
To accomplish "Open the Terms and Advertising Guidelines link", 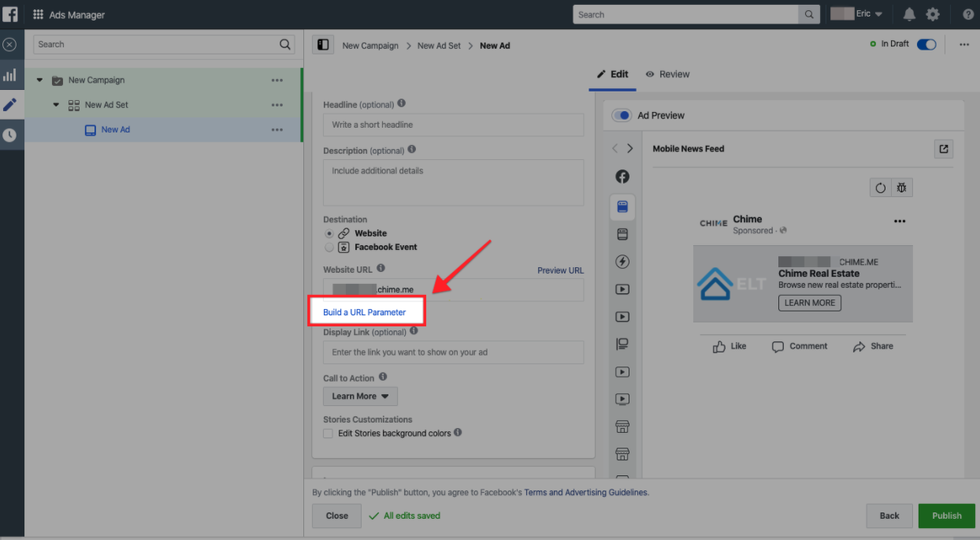I will coord(586,492).
